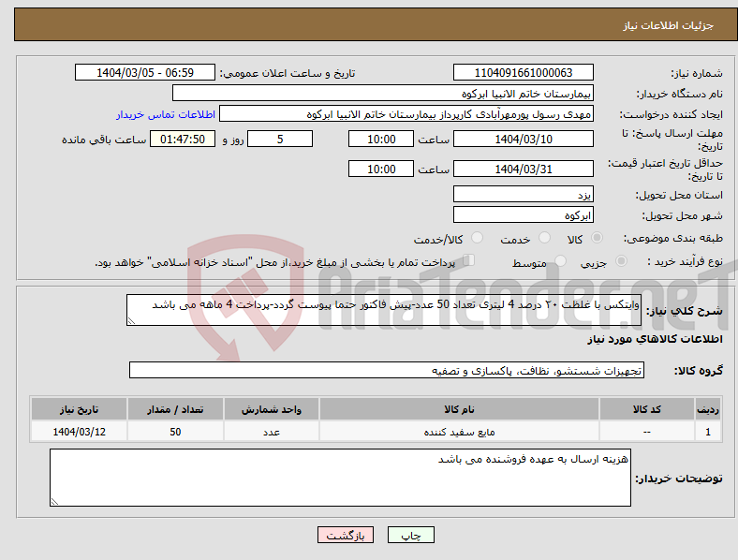Click the remaining days field showing 5
Image resolution: width=738 pixels, height=560 pixels.
click(x=280, y=140)
